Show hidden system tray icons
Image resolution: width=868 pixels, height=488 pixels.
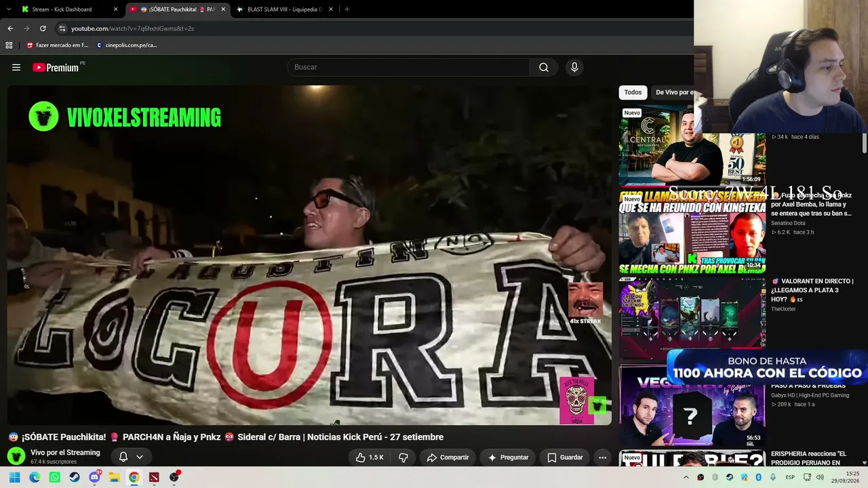point(686,477)
